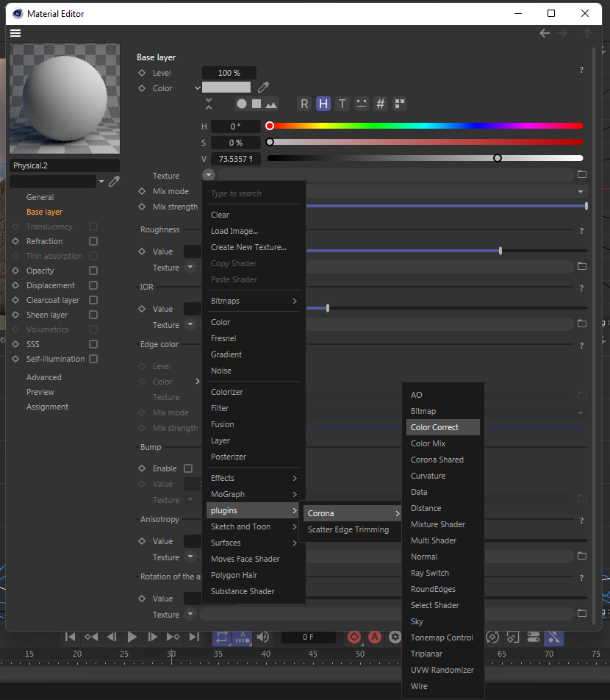Open the Material Editor hamburger menu
Image resolution: width=610 pixels, height=700 pixels.
click(x=15, y=33)
